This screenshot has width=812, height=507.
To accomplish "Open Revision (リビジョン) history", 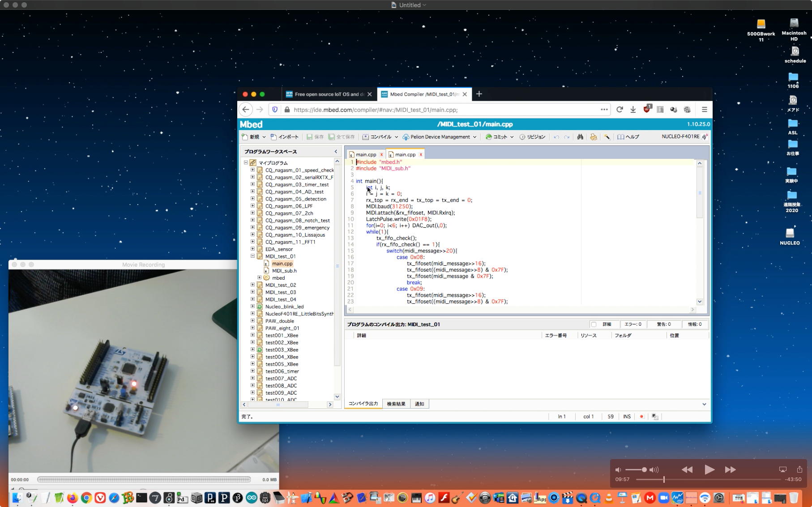I will 532,137.
